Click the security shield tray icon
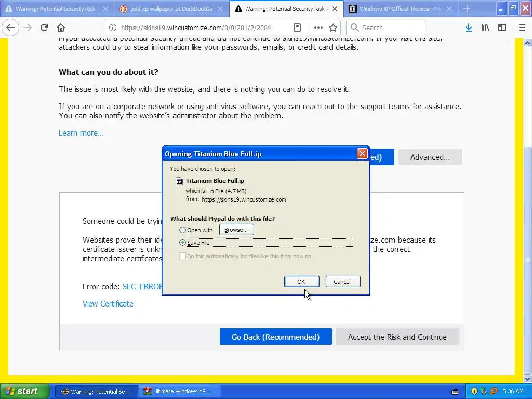Screen dimensions: 532x399 [x=474, y=392]
